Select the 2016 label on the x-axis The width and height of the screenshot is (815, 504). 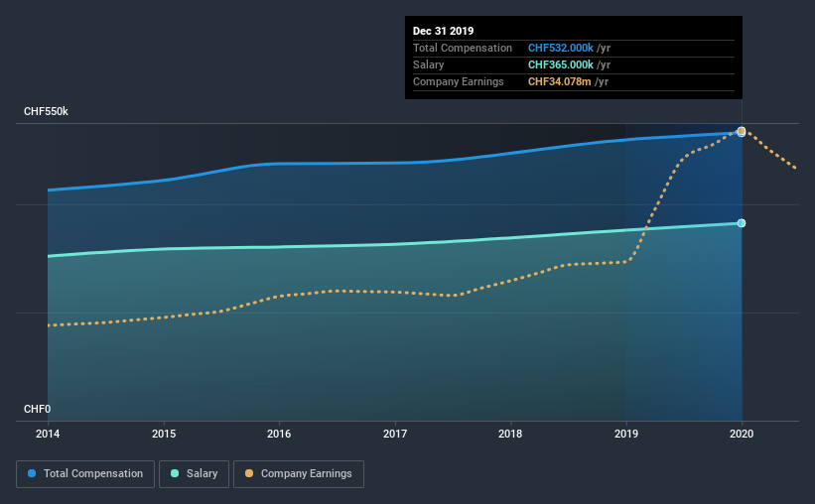point(279,434)
